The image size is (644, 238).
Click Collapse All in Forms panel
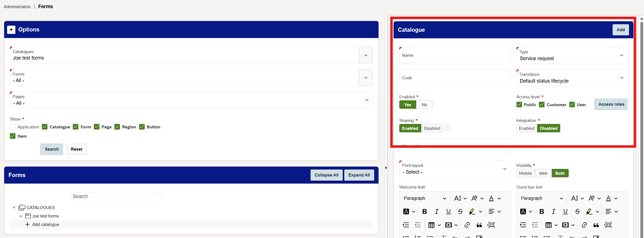[326, 175]
